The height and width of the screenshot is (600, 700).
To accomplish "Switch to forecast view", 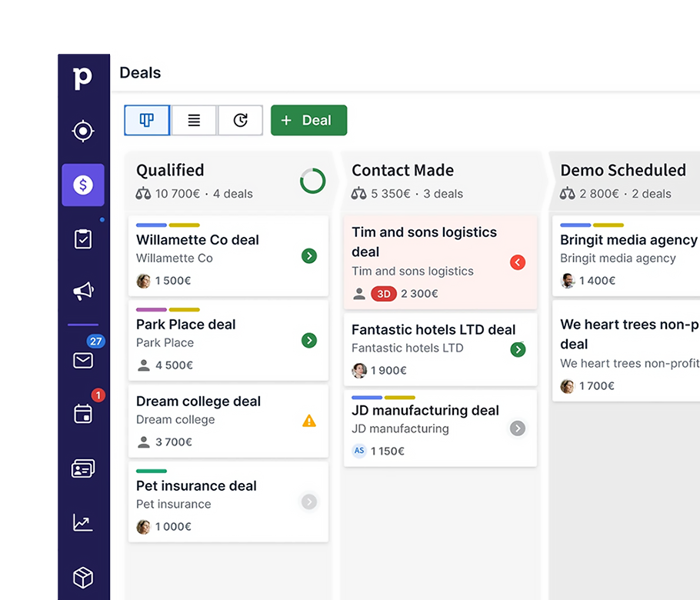I will coord(241,121).
